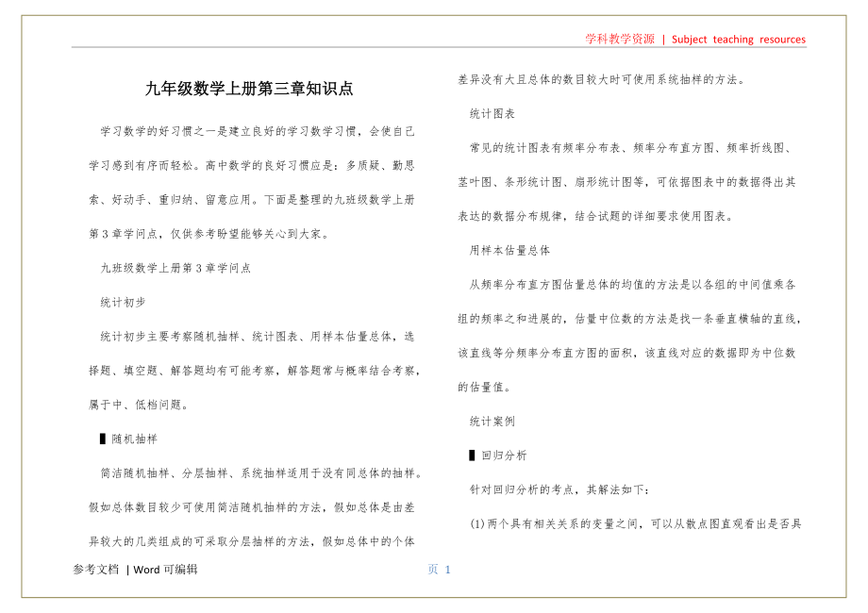Select the subheading 随机抽样
This screenshot has width=868, height=613.
point(134,439)
